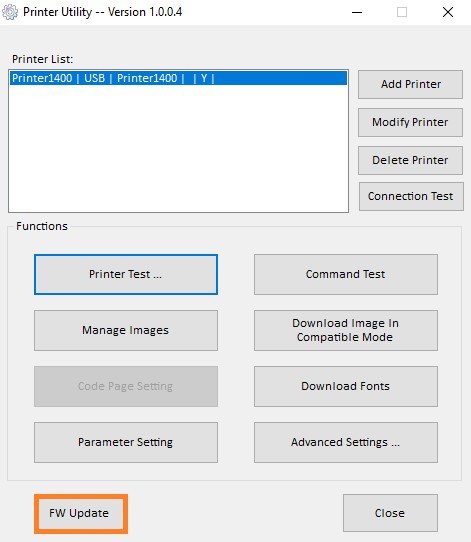Click the Add Printer button

pos(410,84)
